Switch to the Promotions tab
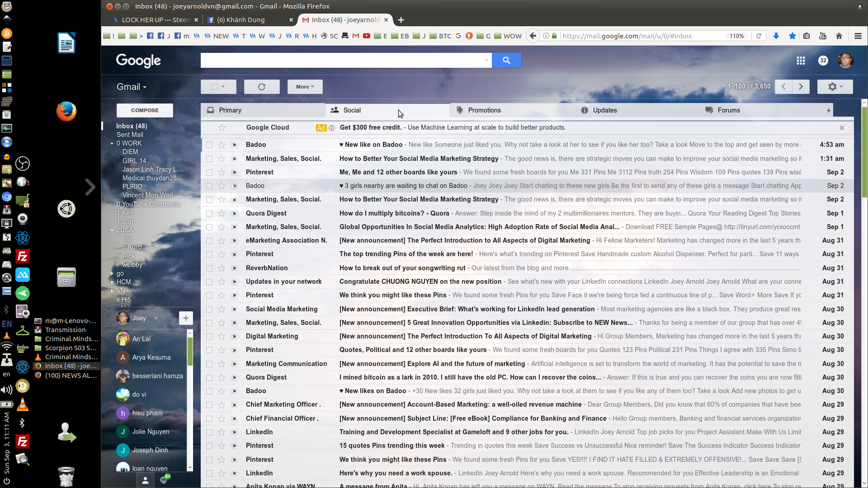This screenshot has height=488, width=868. 512,110
